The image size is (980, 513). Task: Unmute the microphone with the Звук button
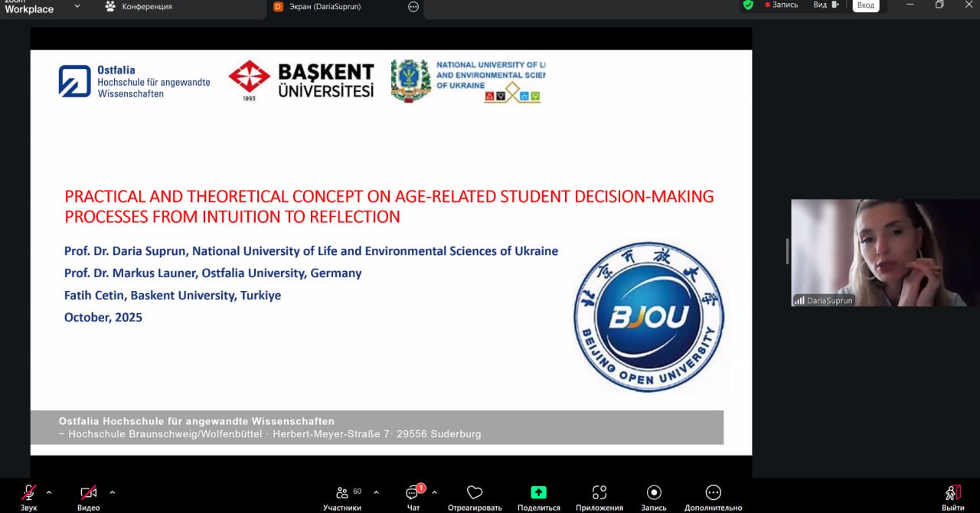pyautogui.click(x=28, y=493)
